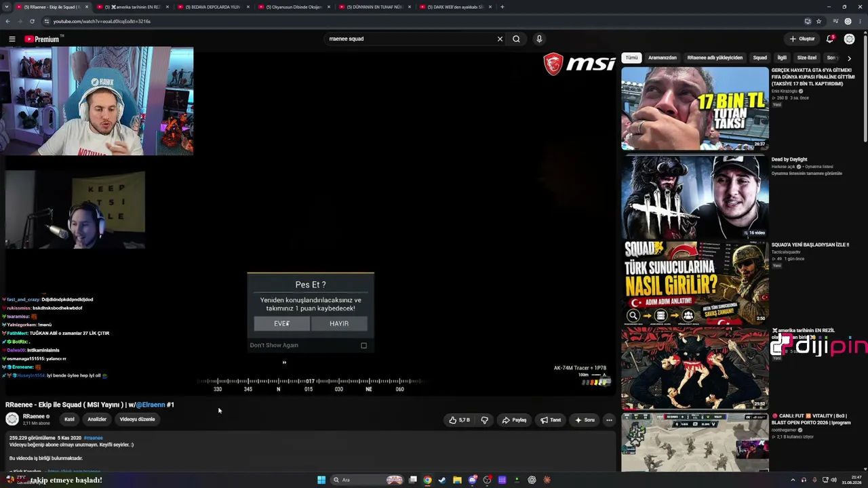This screenshot has width=868, height=488.
Task: Open the #rraenee hashtag link
Action: [x=94, y=438]
